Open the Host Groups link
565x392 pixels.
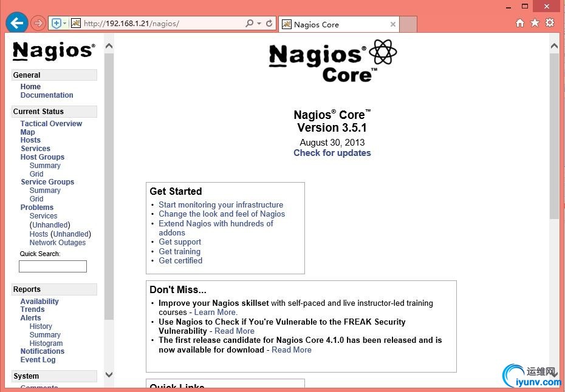42,157
